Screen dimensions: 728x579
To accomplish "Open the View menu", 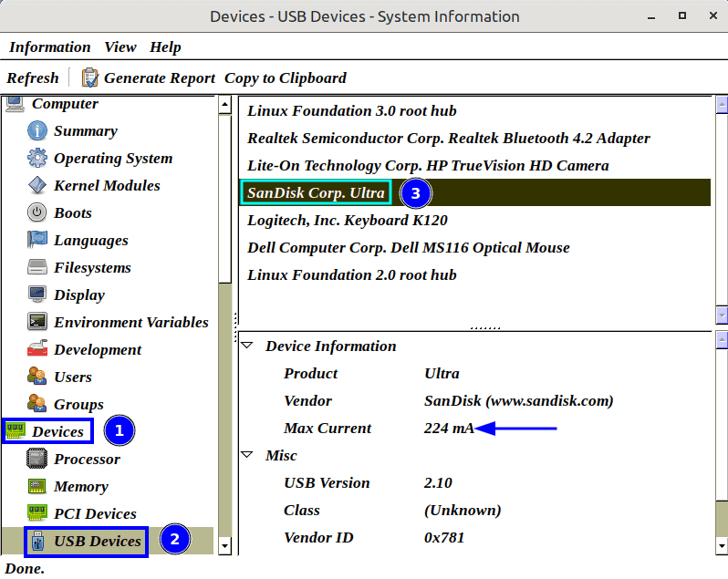I will tap(120, 47).
